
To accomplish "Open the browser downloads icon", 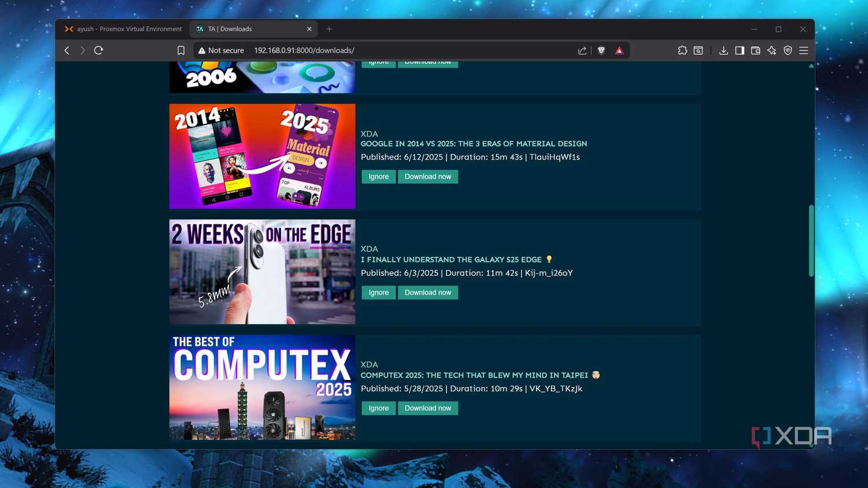I will (723, 50).
